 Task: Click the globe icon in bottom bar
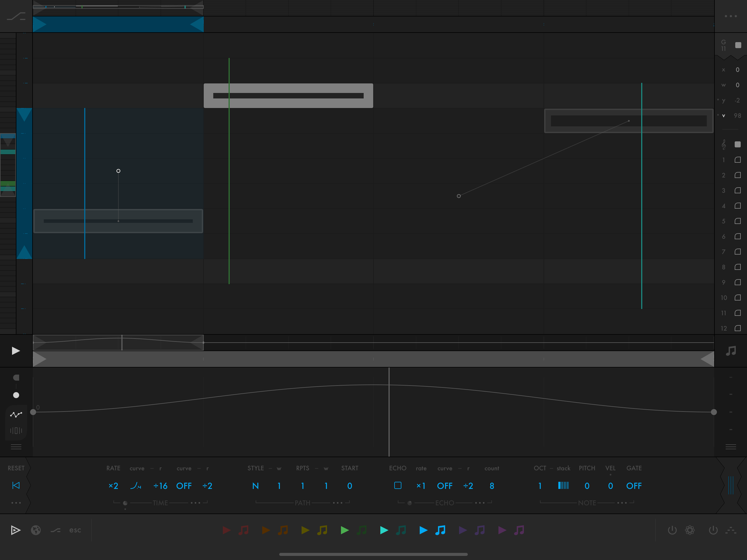point(36,530)
